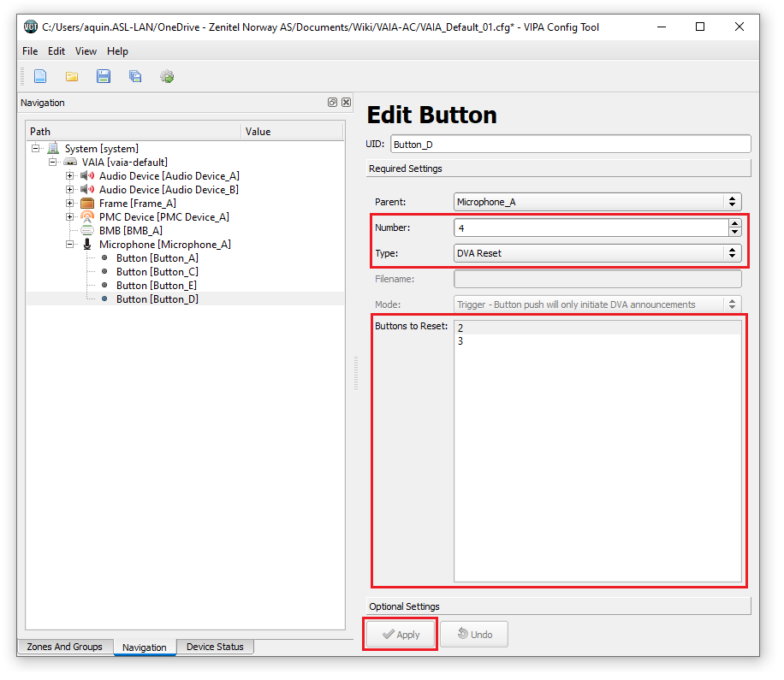Open the Parent dropdown showing Microphone_A
Image resolution: width=784 pixels, height=680 pixels.
click(597, 202)
